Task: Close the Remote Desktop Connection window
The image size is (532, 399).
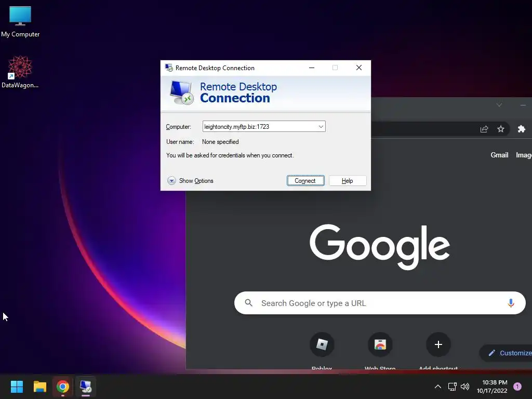Action: (x=359, y=68)
